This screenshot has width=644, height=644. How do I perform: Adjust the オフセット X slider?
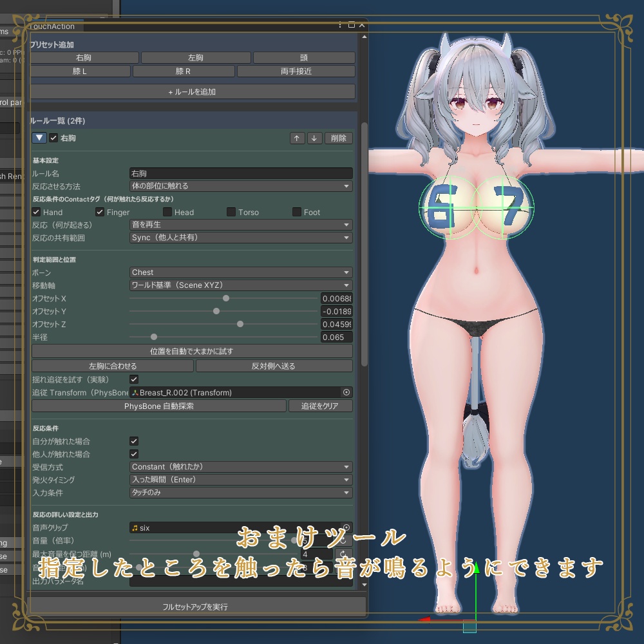(226, 298)
